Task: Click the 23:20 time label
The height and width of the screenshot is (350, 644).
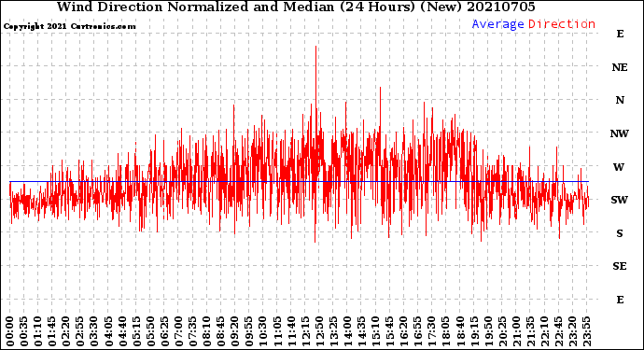Action: pos(572,331)
